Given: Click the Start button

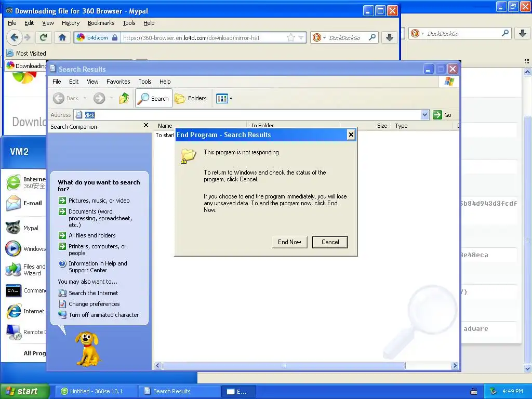Looking at the screenshot, I should [x=24, y=391].
